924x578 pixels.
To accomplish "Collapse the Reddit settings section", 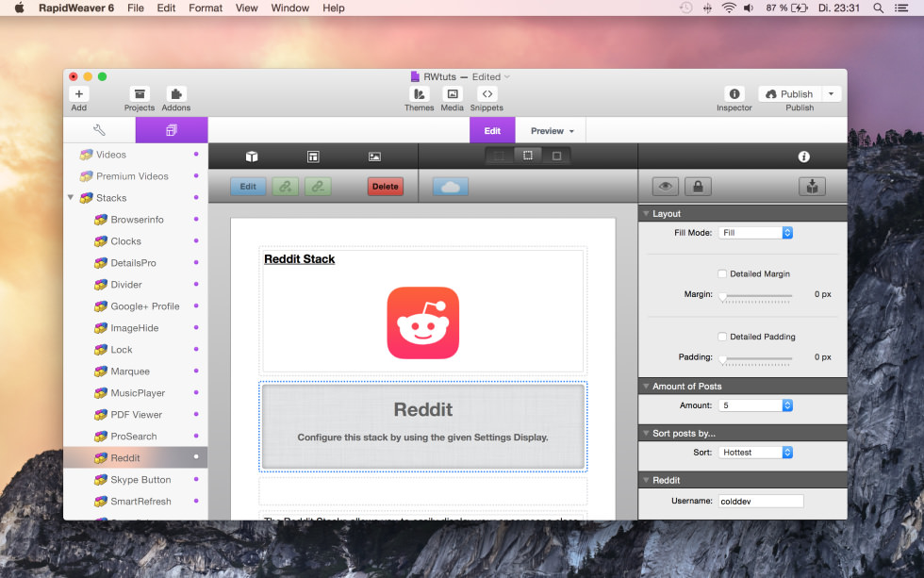I will pos(647,480).
